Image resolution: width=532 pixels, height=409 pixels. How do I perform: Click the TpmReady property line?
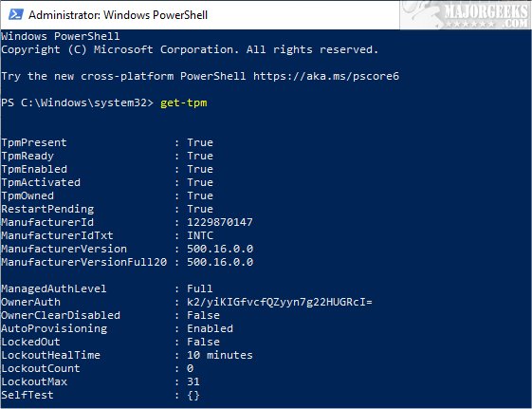(107, 156)
